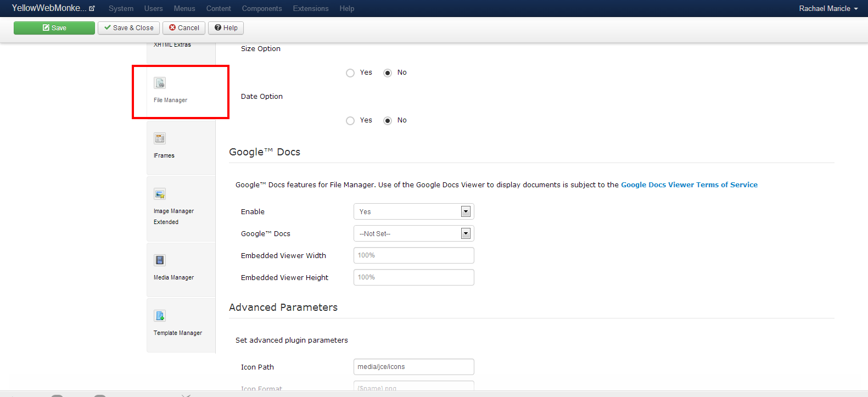The height and width of the screenshot is (397, 868).
Task: Open the Enable dropdown set to Yes
Action: 414,211
